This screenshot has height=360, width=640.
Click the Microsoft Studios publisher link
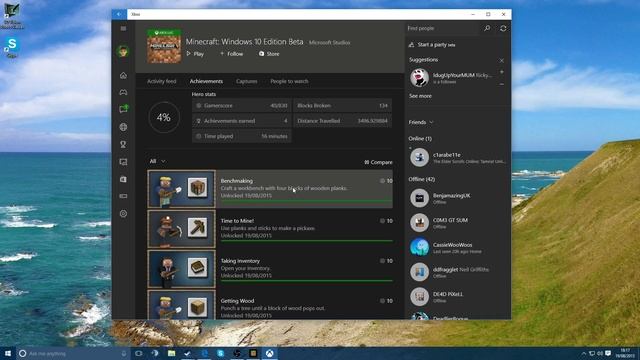point(329,42)
